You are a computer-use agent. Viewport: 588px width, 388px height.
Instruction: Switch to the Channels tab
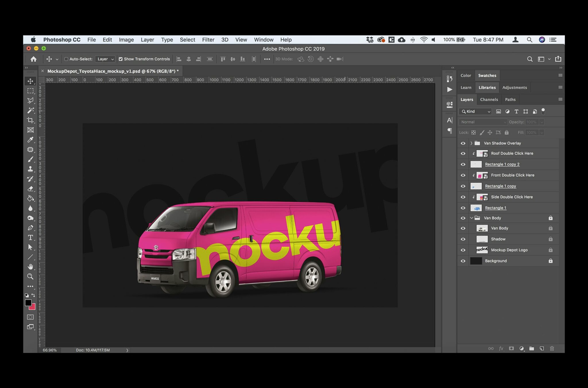click(489, 99)
